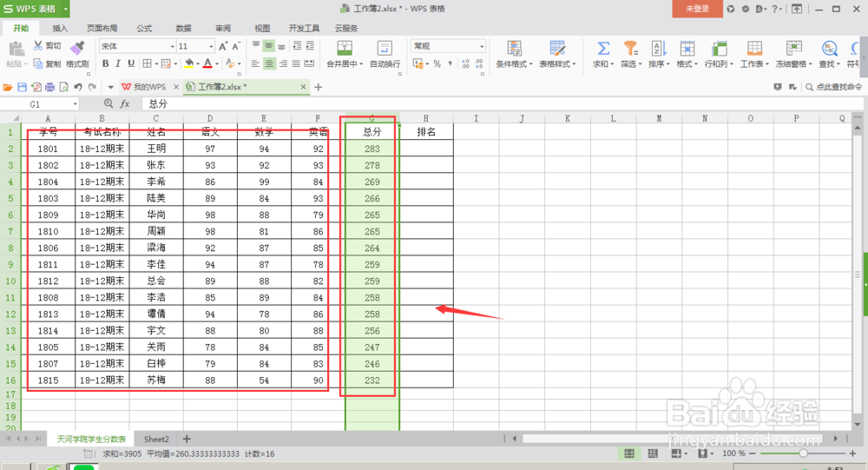Toggle Bold formatting

click(105, 63)
